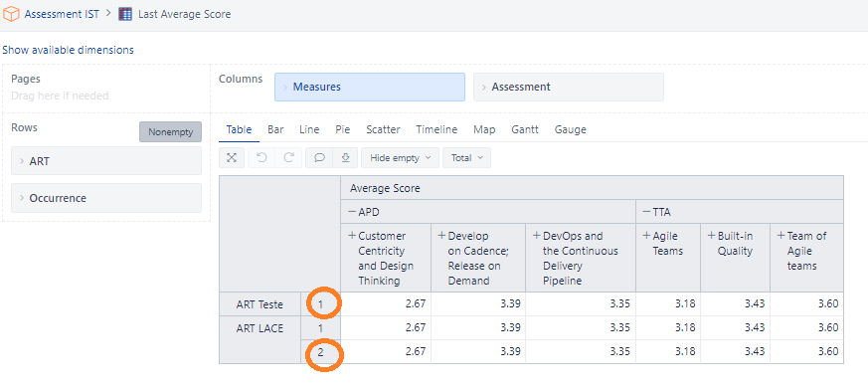The image size is (868, 390).
Task: Click the redo arrow icon
Action: 288,158
